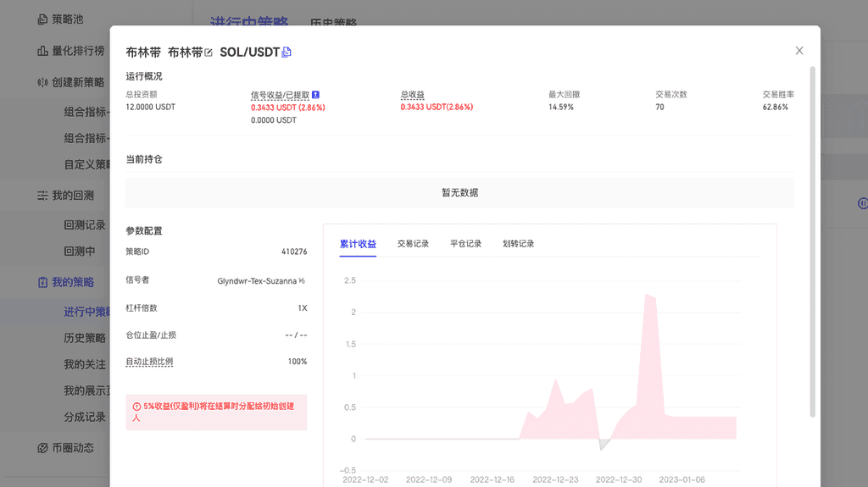Click the 我的回测 sliders icon
Screen dimensions: 868x487
tap(43, 196)
